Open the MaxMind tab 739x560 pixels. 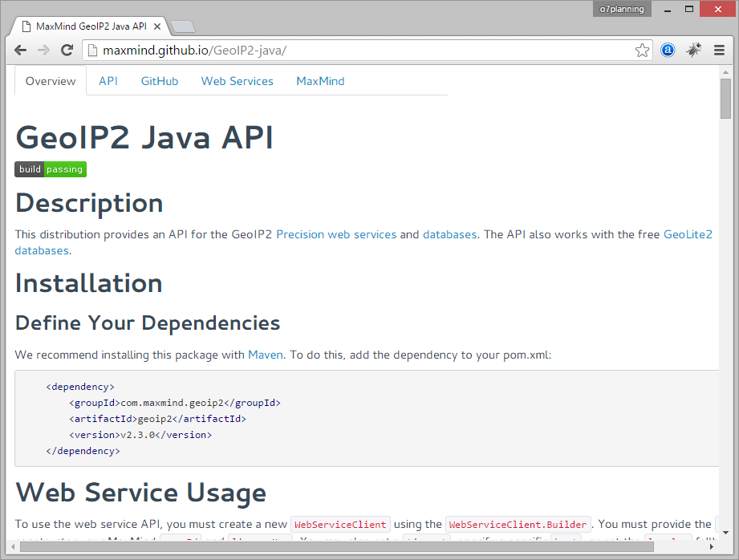pyautogui.click(x=320, y=81)
